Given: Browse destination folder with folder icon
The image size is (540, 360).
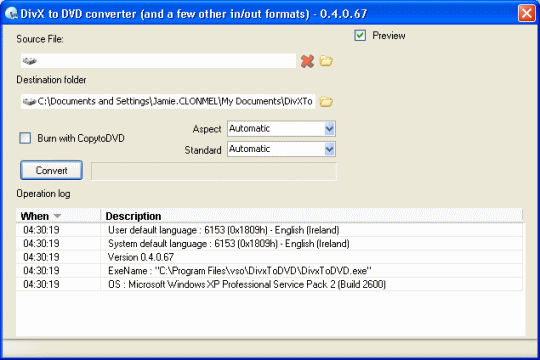Looking at the screenshot, I should 326,102.
